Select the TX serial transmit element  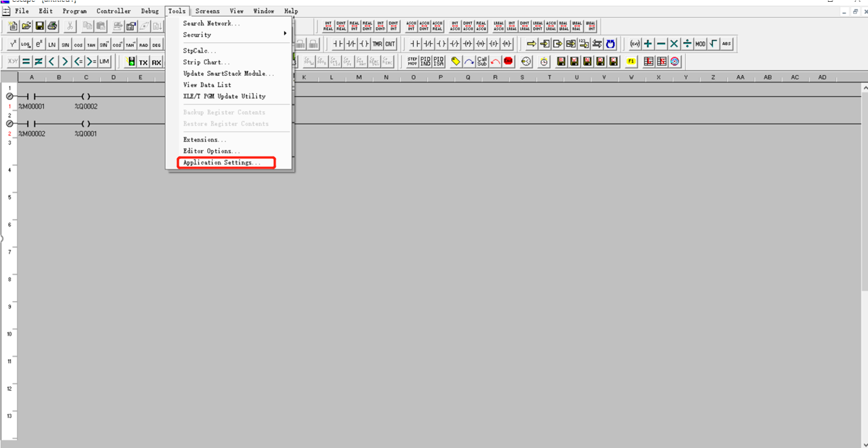(x=143, y=62)
